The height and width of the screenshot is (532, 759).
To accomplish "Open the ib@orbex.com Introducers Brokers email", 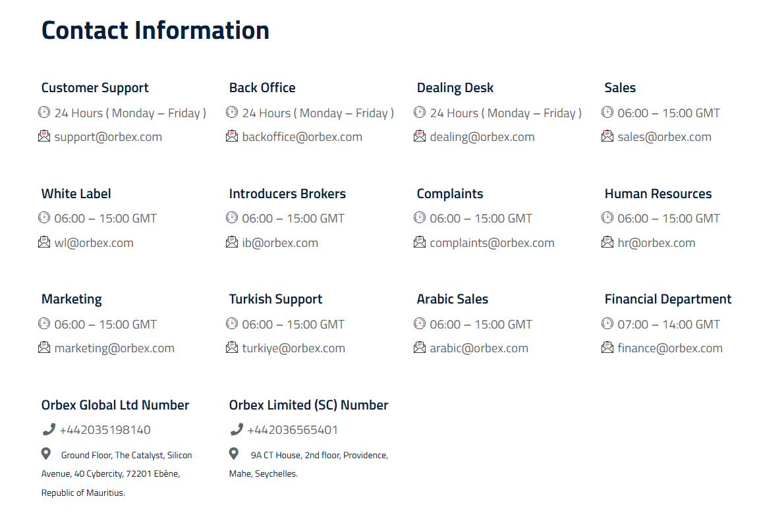I will 280,243.
